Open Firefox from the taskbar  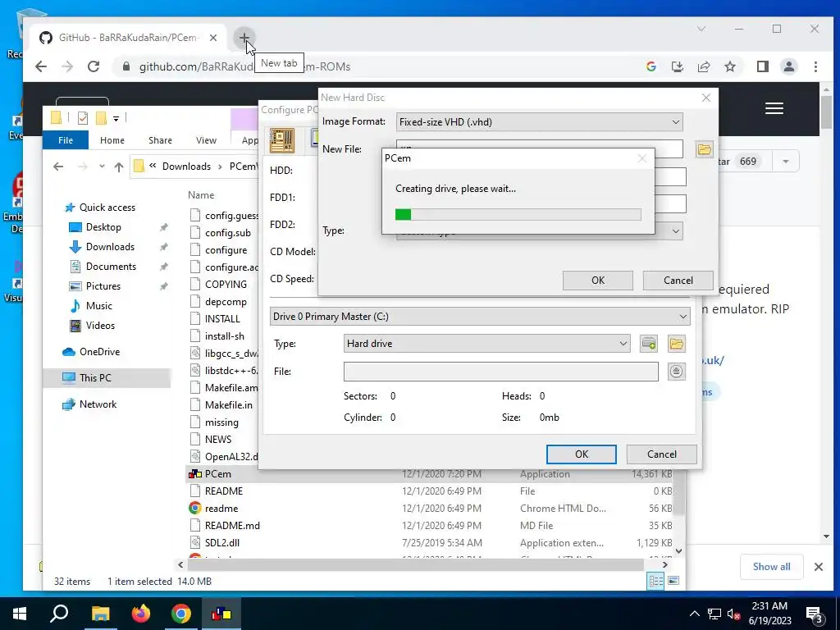pos(141,614)
